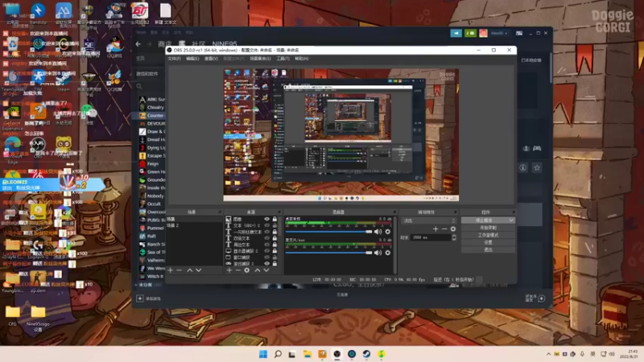644x362 pixels.
Task: Click transition duration 时长 input field
Action: coord(431,237)
